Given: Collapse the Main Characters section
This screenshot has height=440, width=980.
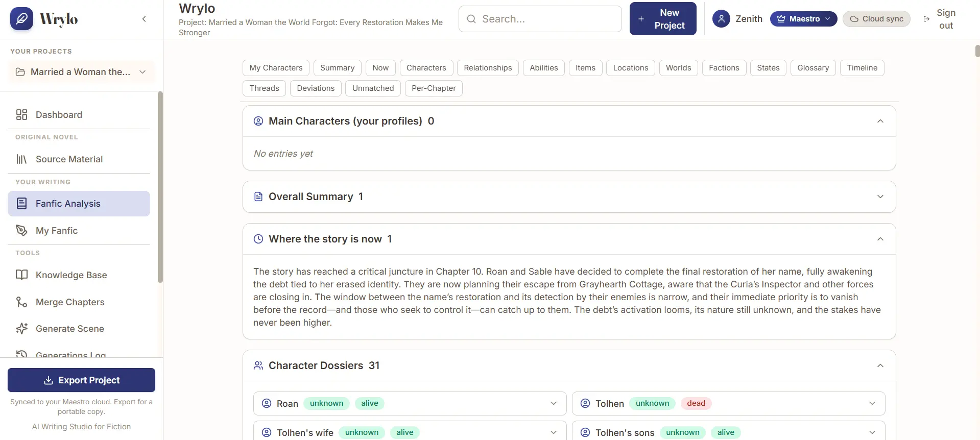Looking at the screenshot, I should (880, 121).
